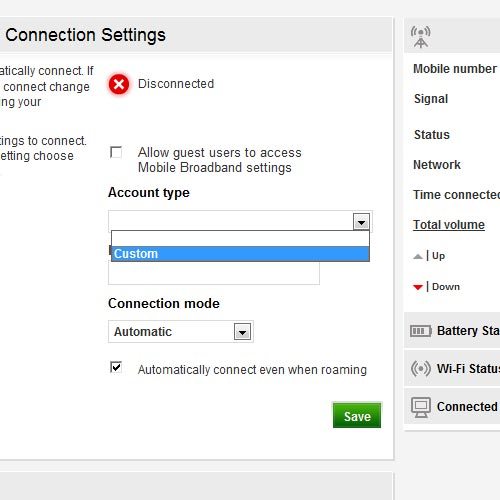Expand the Battery Status panel
Screen dimensions: 500x500
pyautogui.click(x=452, y=331)
